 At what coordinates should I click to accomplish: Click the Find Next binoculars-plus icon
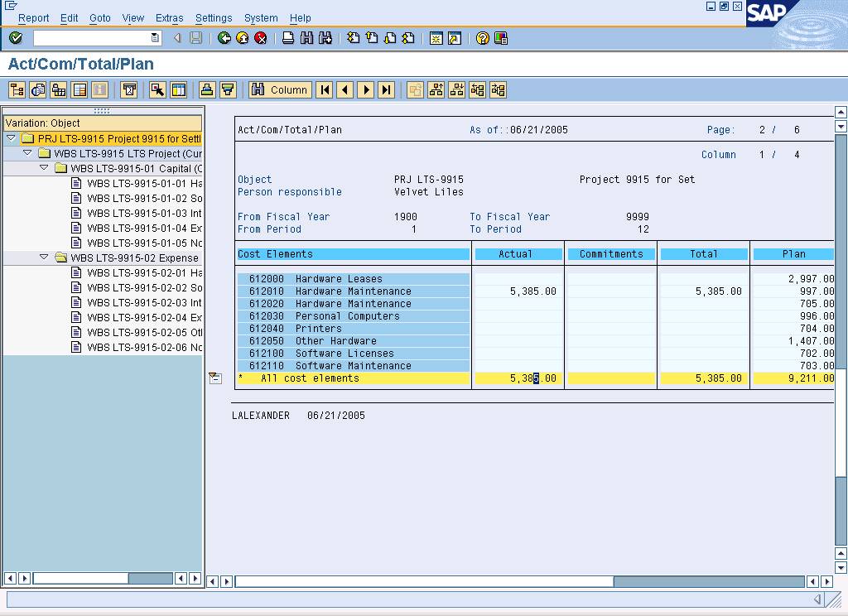tap(325, 38)
